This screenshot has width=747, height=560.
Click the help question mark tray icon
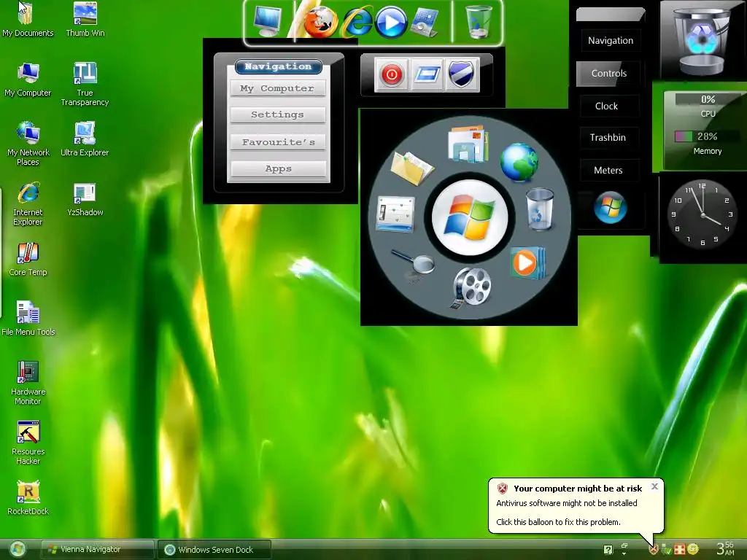click(608, 550)
